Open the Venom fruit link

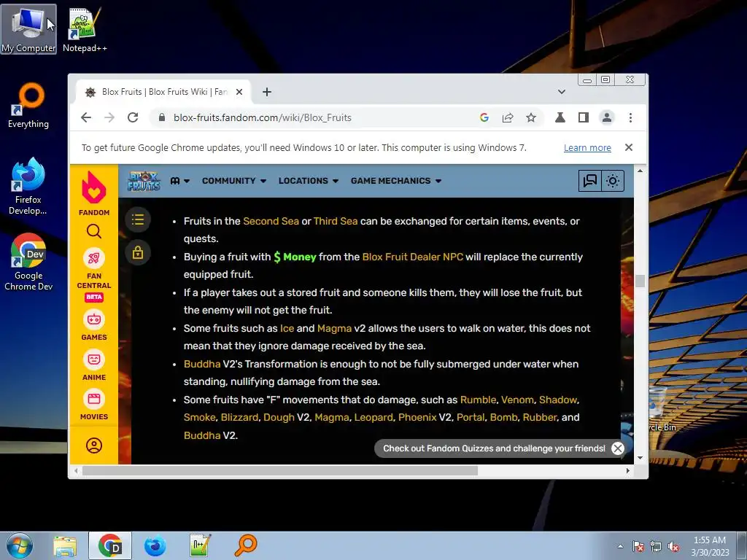[517, 400]
